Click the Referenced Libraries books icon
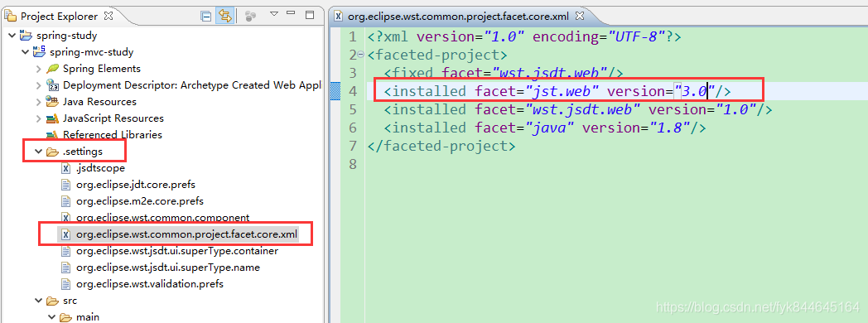Screen dimensions: 868x323 [52, 135]
